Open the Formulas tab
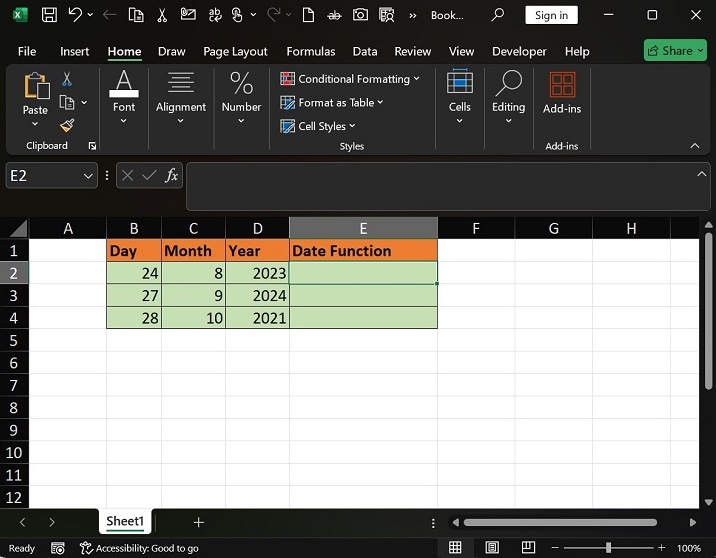 pos(311,51)
